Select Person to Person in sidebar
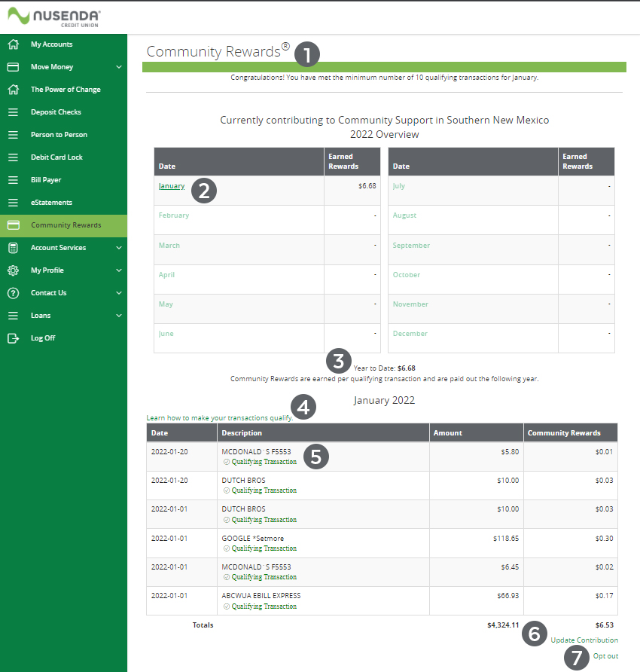This screenshot has width=640, height=672. [59, 135]
